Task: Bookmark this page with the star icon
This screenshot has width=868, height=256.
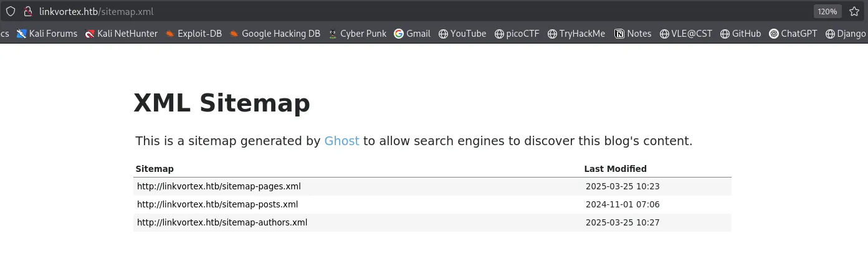Action: [x=854, y=11]
